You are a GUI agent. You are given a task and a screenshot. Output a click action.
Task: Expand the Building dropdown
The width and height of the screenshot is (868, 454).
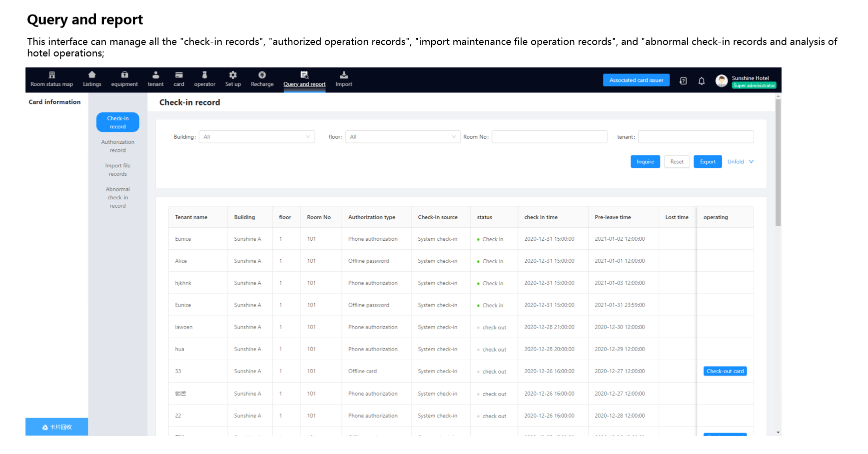click(257, 137)
